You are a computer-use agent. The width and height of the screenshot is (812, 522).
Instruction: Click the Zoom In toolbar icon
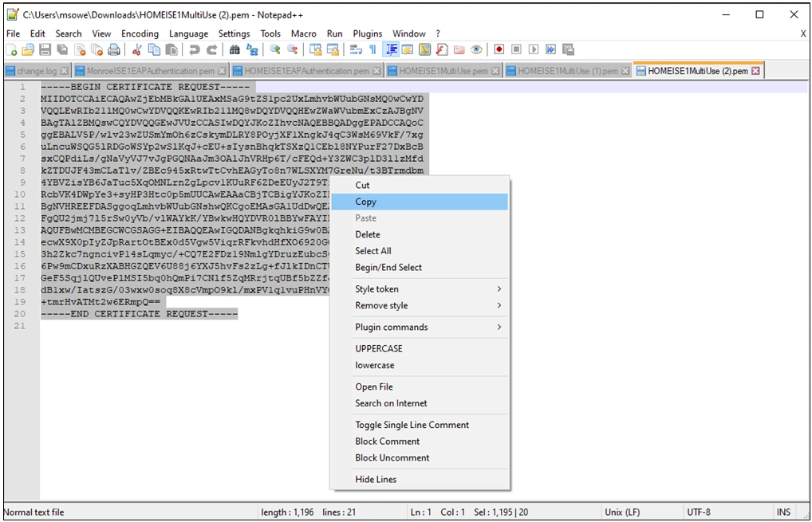[x=275, y=49]
